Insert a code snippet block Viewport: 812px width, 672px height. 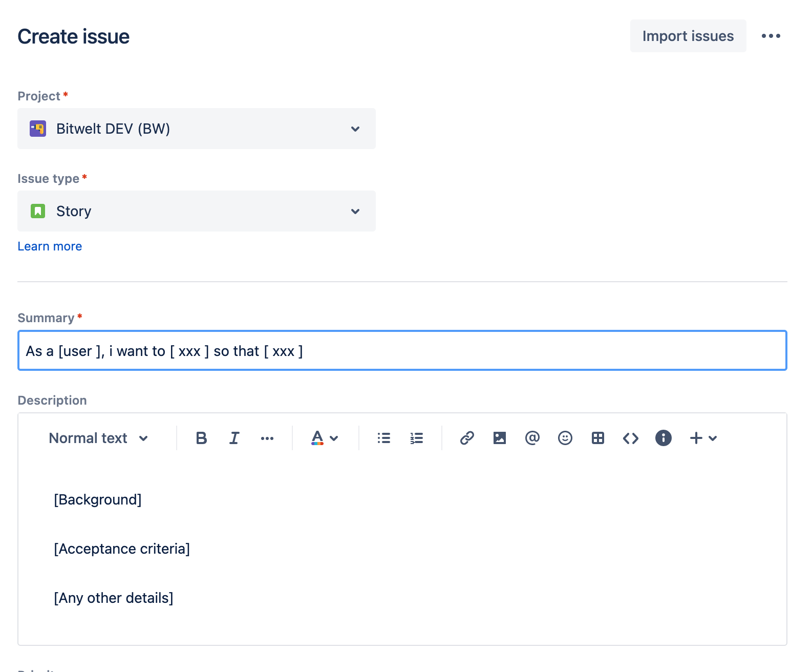click(x=630, y=438)
